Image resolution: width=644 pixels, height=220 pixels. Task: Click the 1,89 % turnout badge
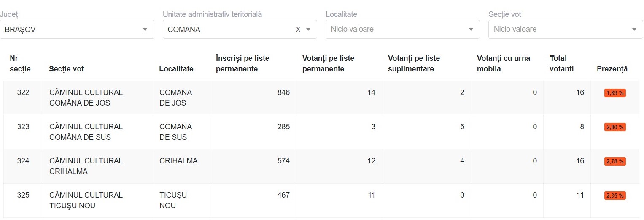(x=615, y=93)
